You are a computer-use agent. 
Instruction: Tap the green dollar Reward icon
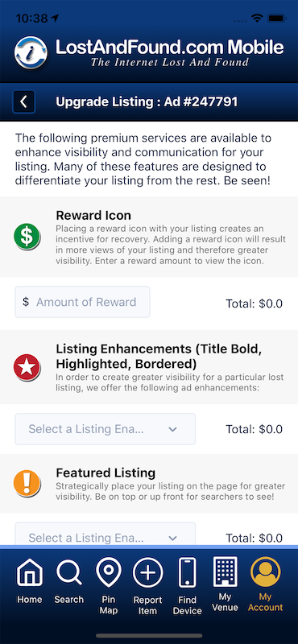point(27,236)
